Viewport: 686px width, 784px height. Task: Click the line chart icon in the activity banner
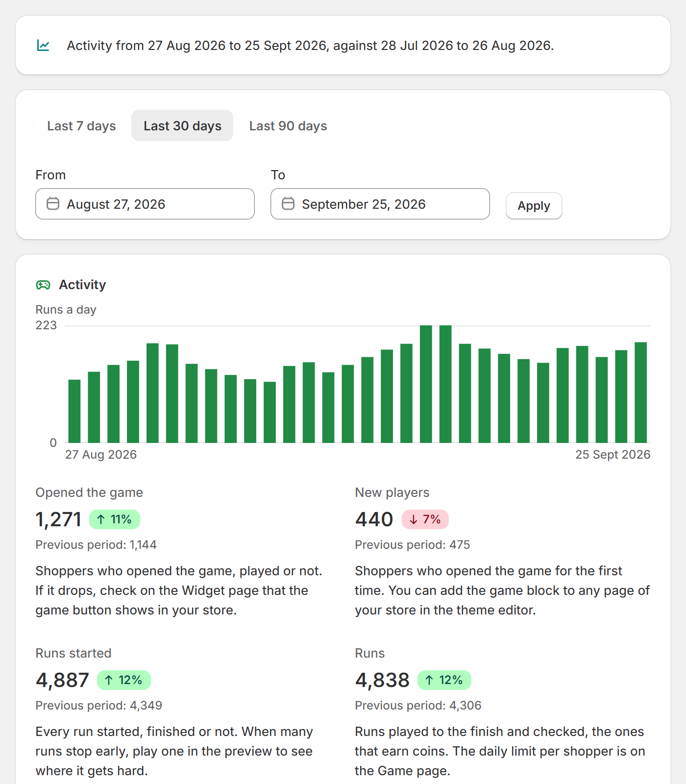(43, 46)
